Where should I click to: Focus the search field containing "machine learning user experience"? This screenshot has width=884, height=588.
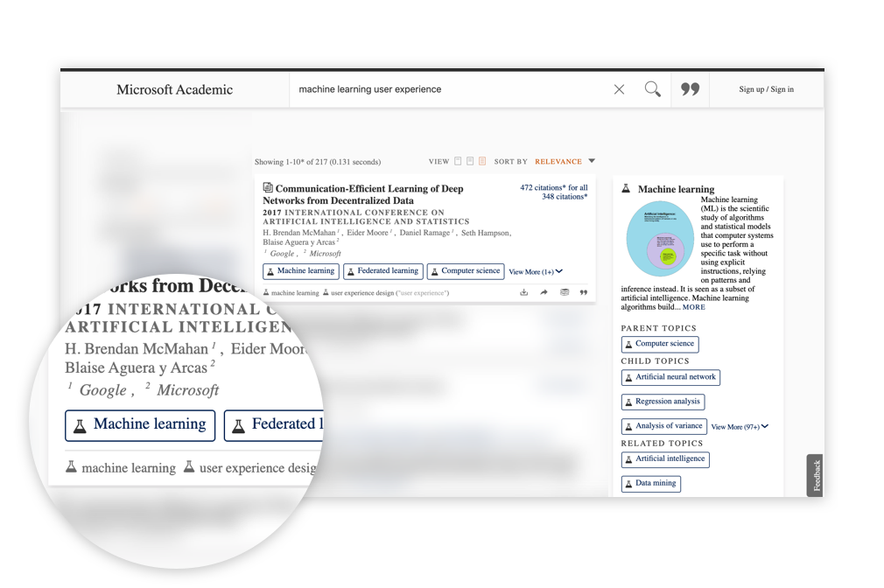point(451,89)
